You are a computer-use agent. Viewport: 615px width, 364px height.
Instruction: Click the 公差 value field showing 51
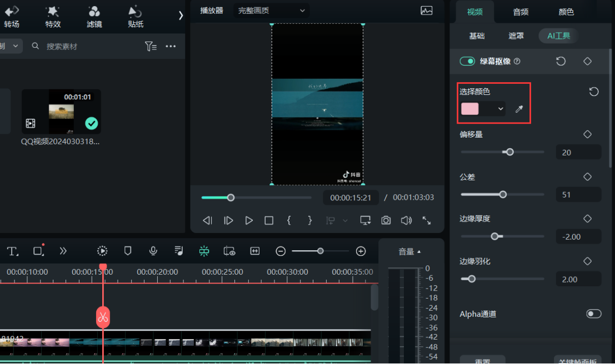(578, 195)
